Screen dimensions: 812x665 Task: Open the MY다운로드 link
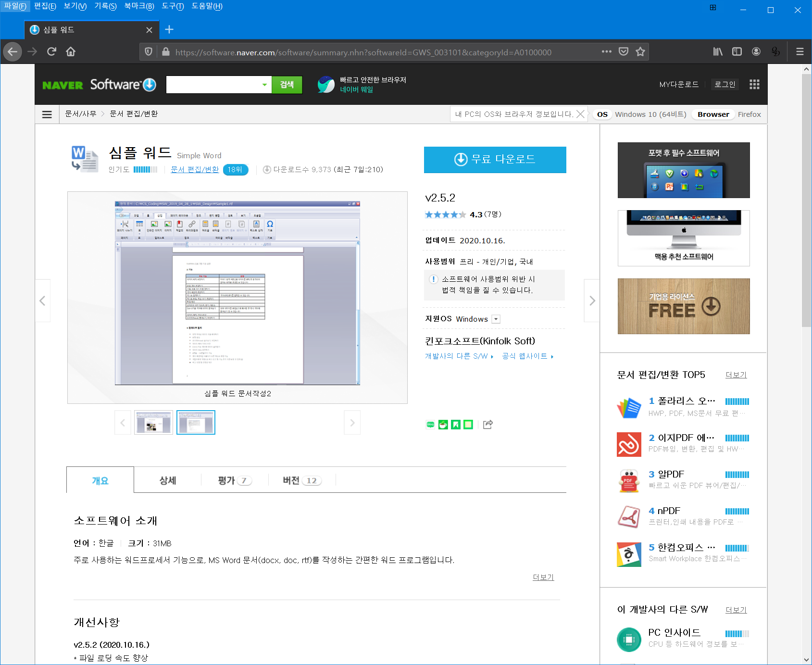pyautogui.click(x=679, y=84)
